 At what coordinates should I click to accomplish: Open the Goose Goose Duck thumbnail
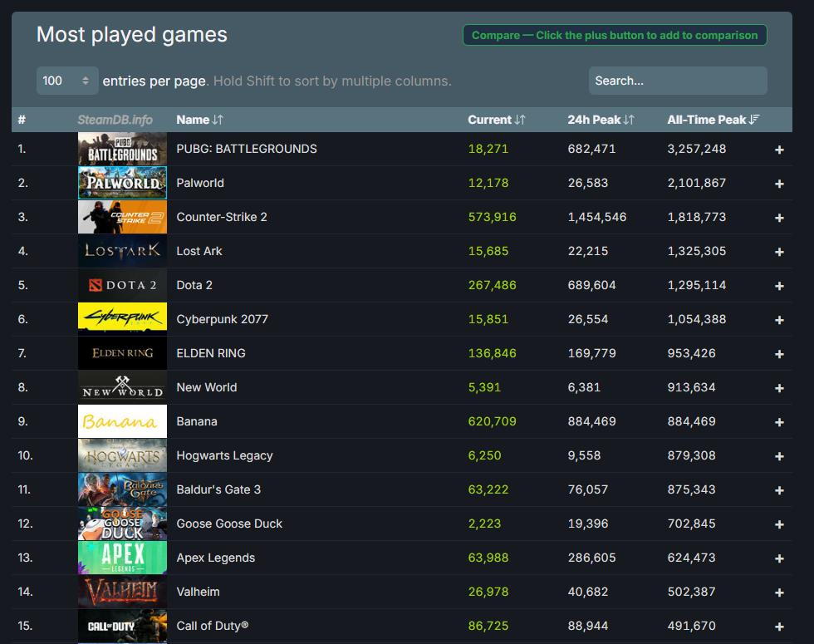point(122,524)
